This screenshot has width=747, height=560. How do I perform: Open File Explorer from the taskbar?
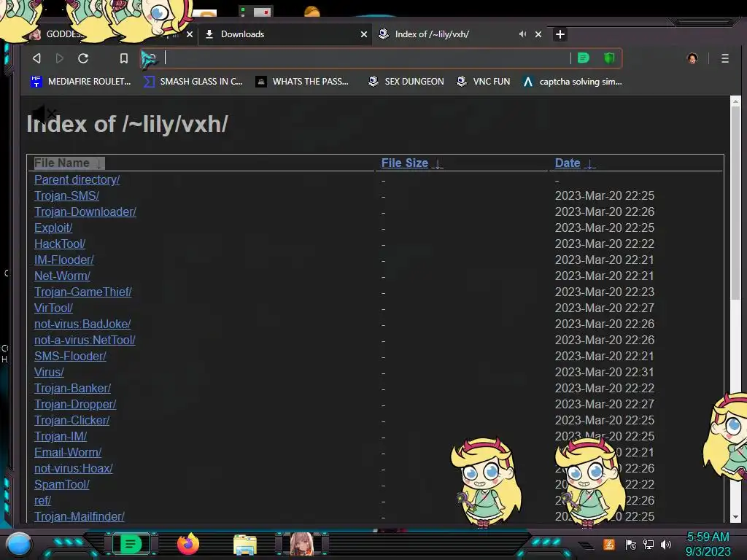[x=245, y=545]
